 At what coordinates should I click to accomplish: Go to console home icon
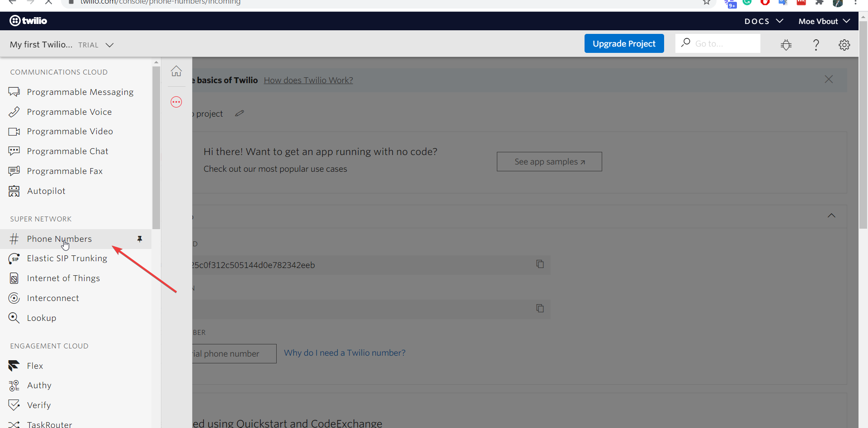pos(176,71)
